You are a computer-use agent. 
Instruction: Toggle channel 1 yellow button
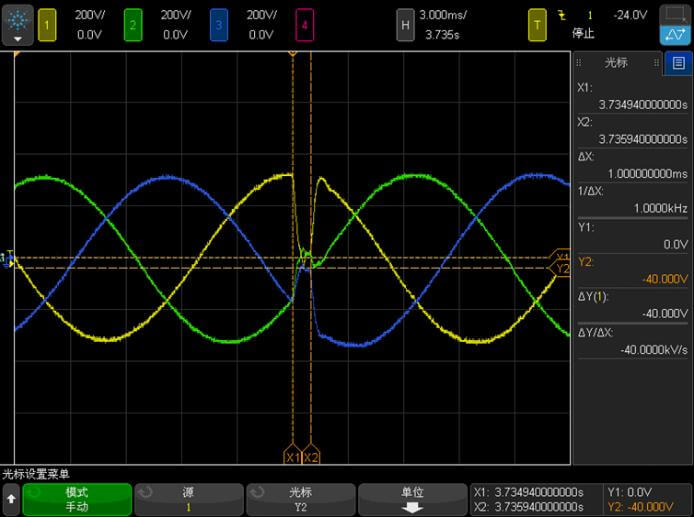[47, 25]
